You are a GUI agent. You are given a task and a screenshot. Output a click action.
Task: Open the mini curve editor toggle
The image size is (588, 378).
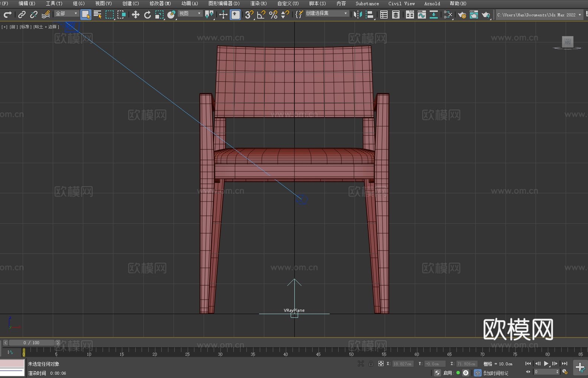10,352
